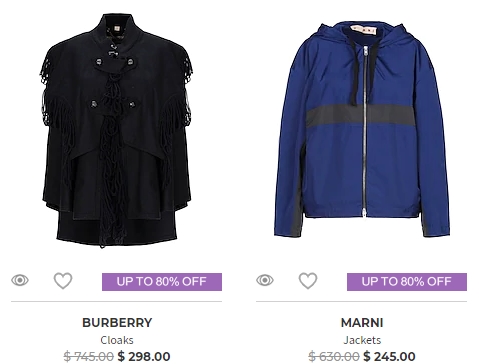Click the dark stripe across the Marni jacket
The height and width of the screenshot is (364, 479).
[x=360, y=115]
